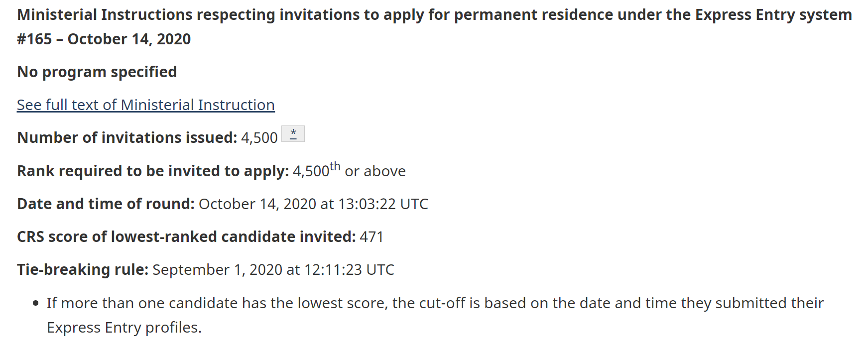Click the 4,500 invitations issued value
The image size is (868, 353).
click(259, 138)
